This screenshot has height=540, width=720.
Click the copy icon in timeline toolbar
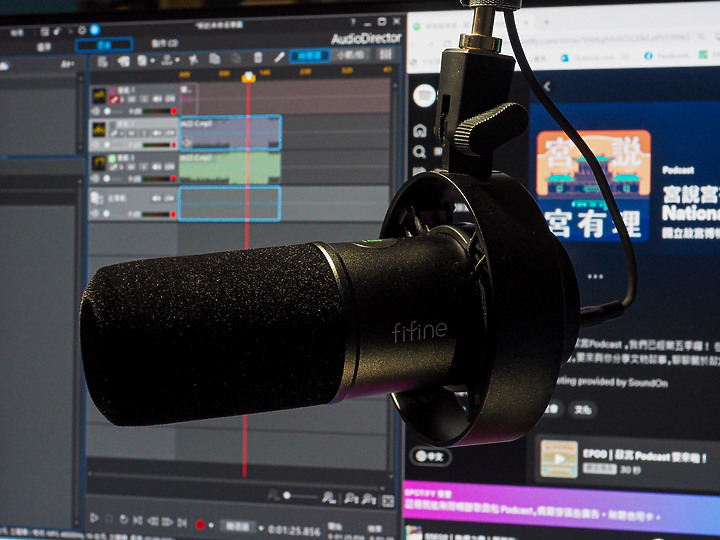pyautogui.click(x=214, y=58)
